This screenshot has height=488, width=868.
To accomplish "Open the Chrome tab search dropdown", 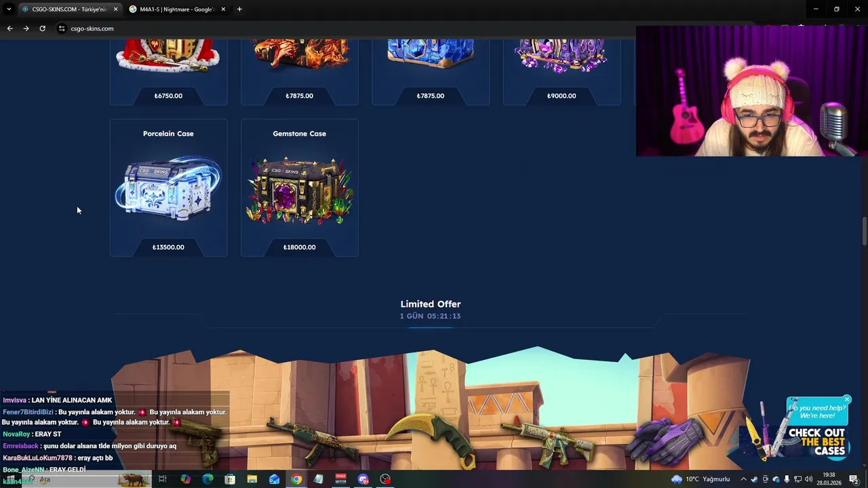I will pos(9,9).
